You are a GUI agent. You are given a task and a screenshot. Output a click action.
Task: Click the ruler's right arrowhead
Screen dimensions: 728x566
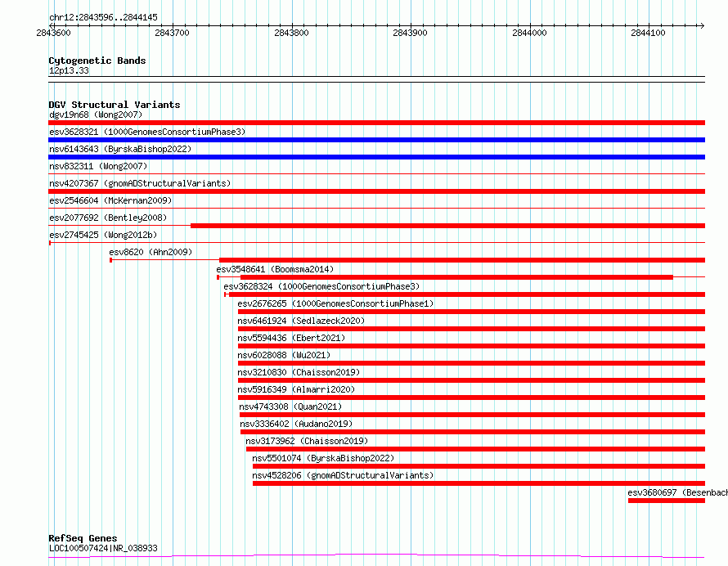click(x=702, y=25)
